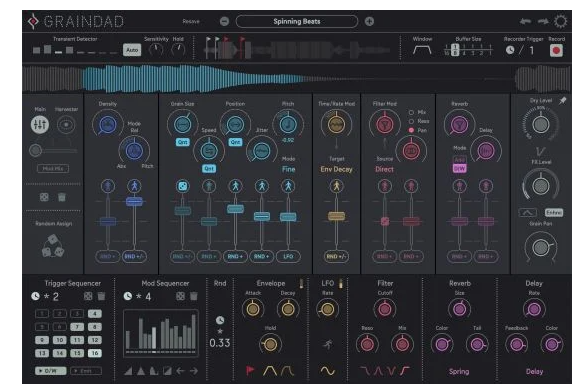Shift Mod Sequencer steps right arrow
The image size is (587, 389).
(x=194, y=371)
